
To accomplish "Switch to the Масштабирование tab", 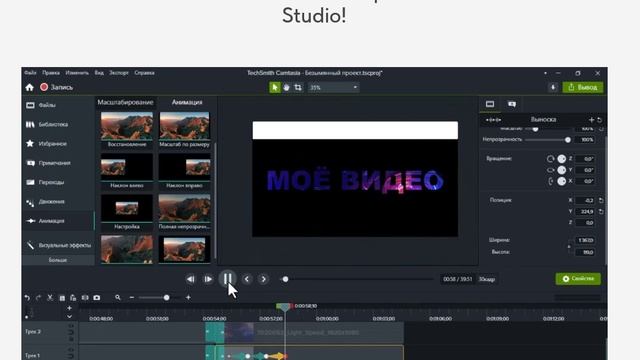I will (x=125, y=102).
